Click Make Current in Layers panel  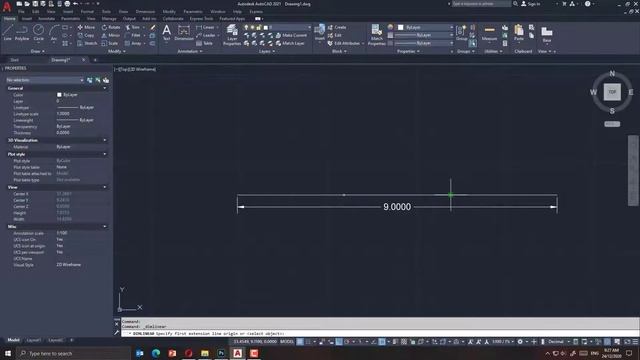(291, 36)
